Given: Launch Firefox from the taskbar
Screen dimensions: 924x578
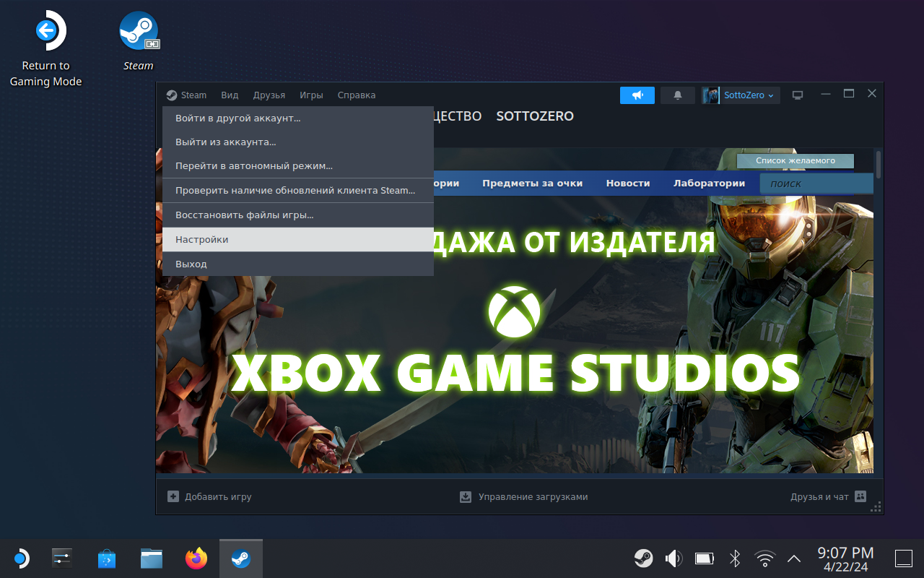Looking at the screenshot, I should point(196,558).
